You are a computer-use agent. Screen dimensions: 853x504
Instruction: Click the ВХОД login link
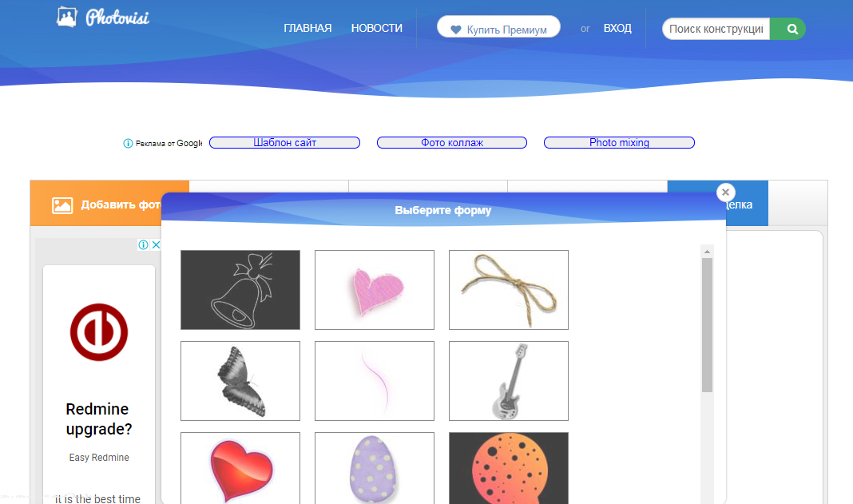click(x=617, y=28)
